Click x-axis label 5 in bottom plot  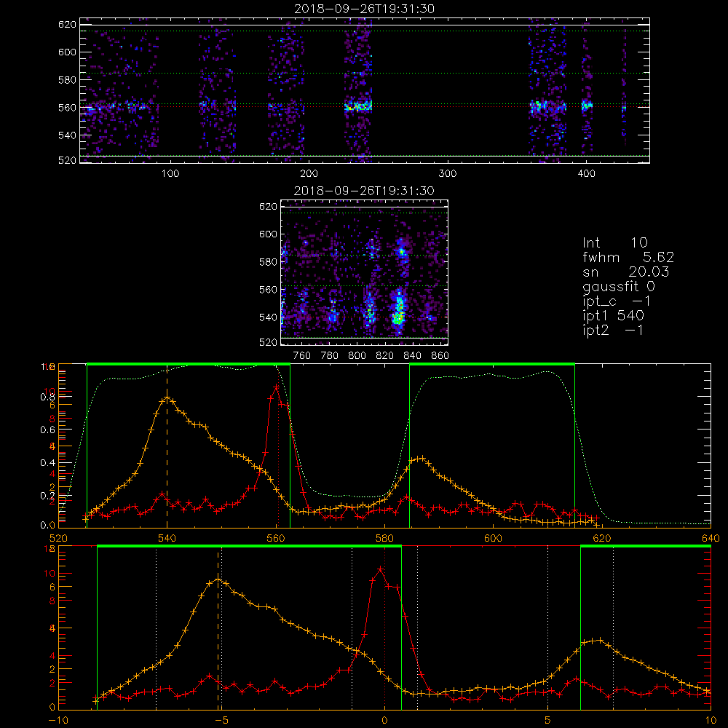pyautogui.click(x=548, y=721)
